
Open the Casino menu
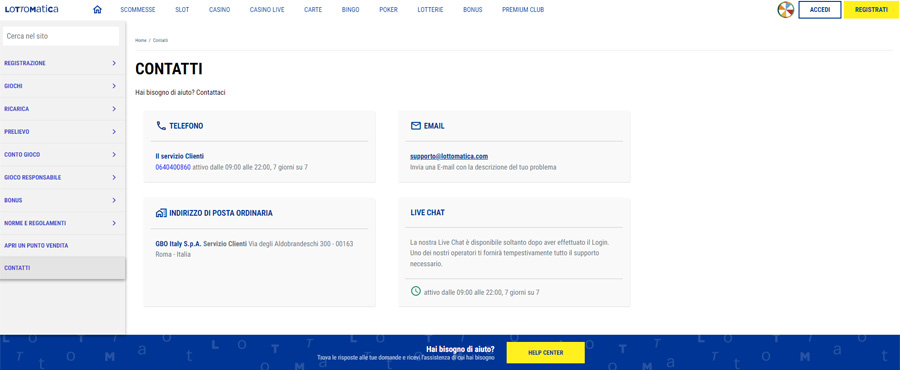(x=220, y=10)
